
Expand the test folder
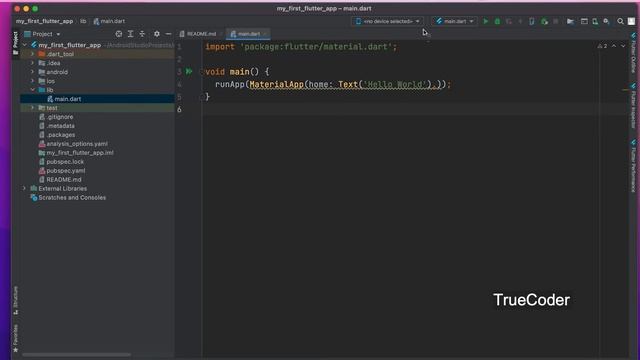click(x=33, y=108)
